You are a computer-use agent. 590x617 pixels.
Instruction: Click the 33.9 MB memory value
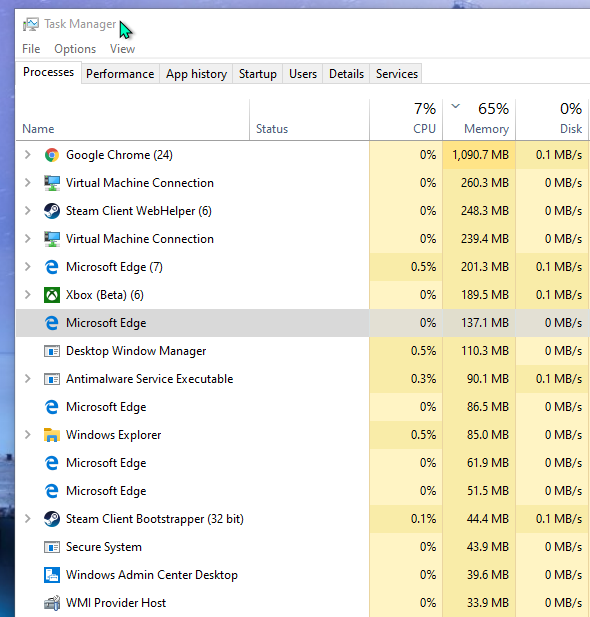pos(488,603)
